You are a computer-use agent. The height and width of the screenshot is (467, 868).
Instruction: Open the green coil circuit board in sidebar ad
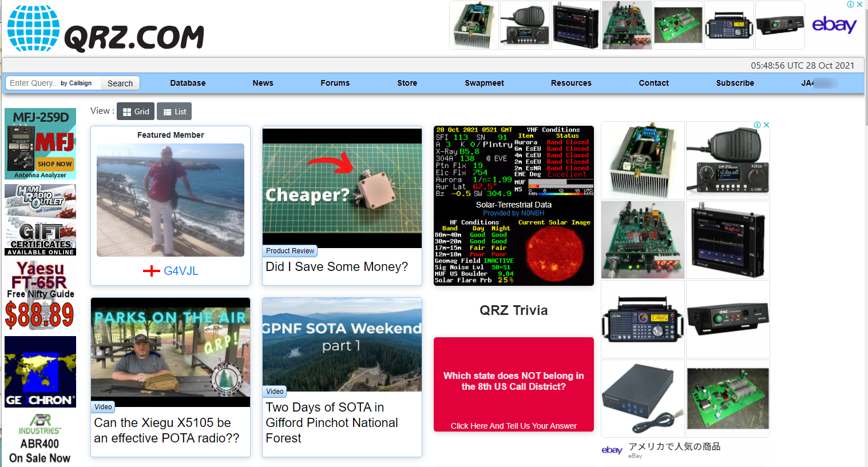click(728, 398)
